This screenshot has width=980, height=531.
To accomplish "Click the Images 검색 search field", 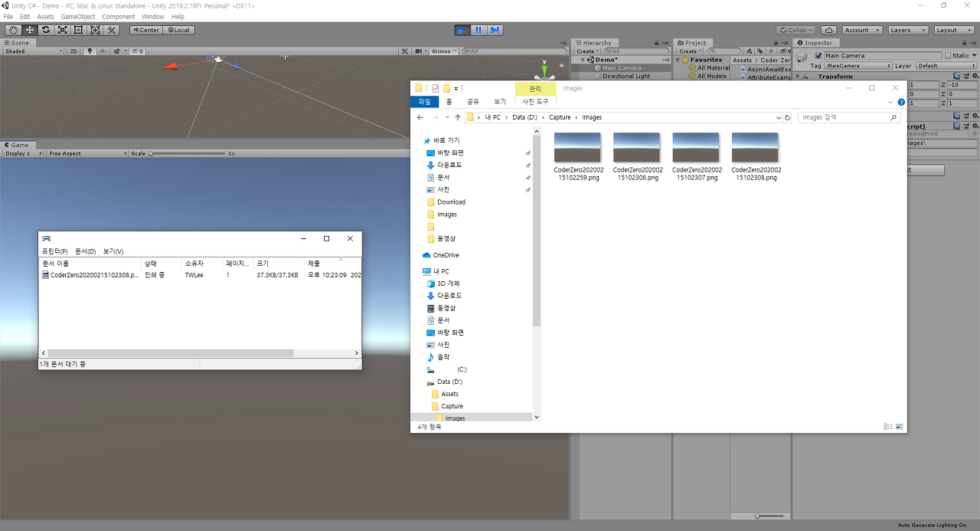I will click(848, 117).
